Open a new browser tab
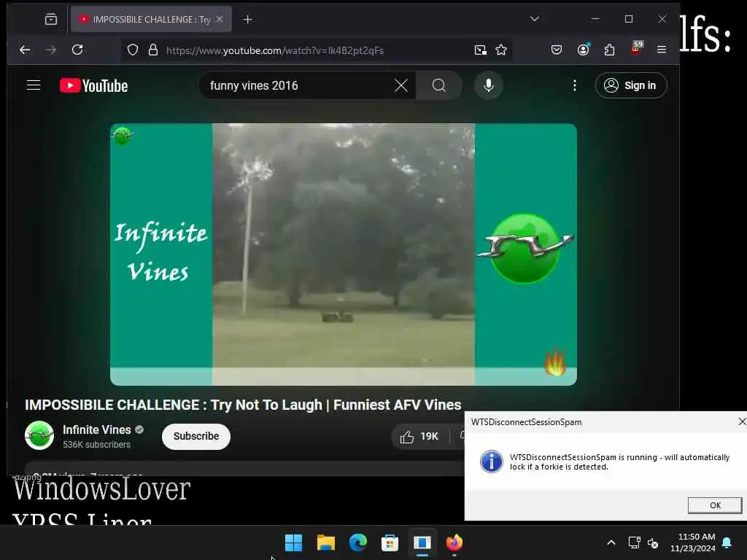Image resolution: width=747 pixels, height=560 pixels. coord(248,20)
